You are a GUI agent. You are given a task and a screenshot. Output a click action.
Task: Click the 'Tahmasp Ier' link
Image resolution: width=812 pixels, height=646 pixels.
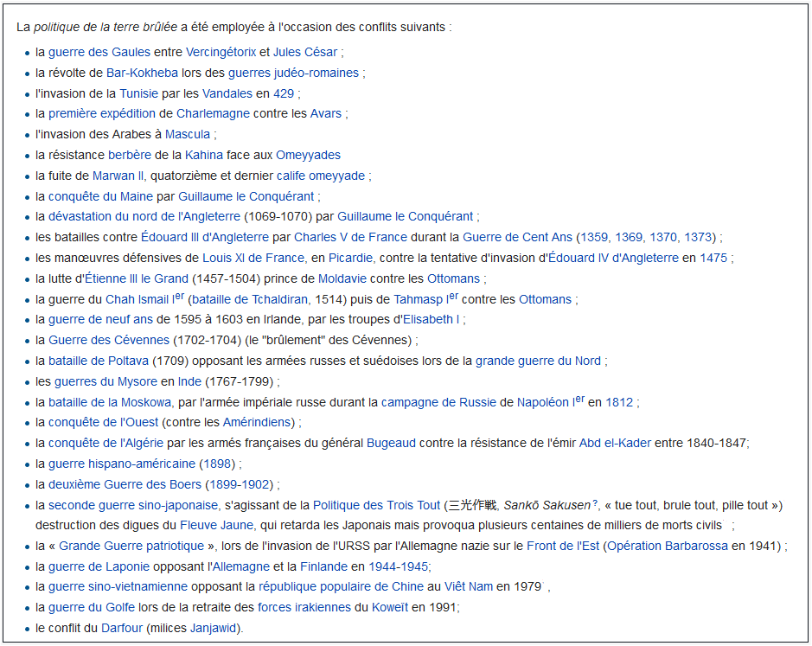[425, 299]
